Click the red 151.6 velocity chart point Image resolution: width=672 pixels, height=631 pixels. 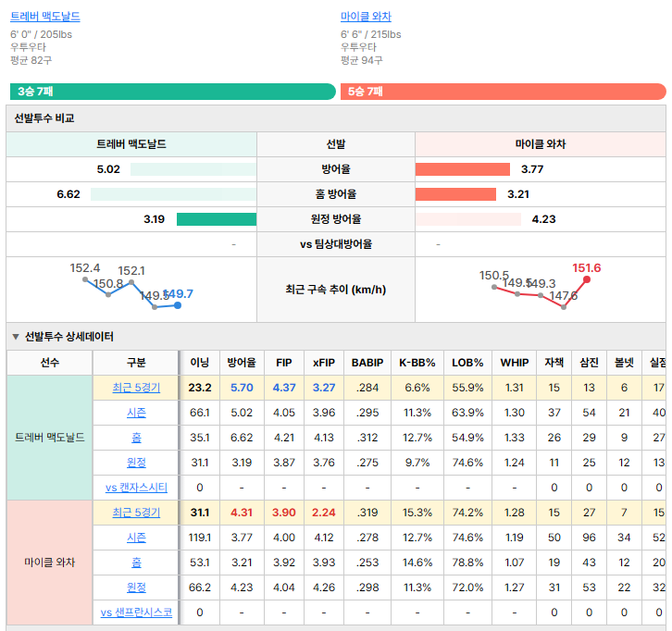click(587, 279)
